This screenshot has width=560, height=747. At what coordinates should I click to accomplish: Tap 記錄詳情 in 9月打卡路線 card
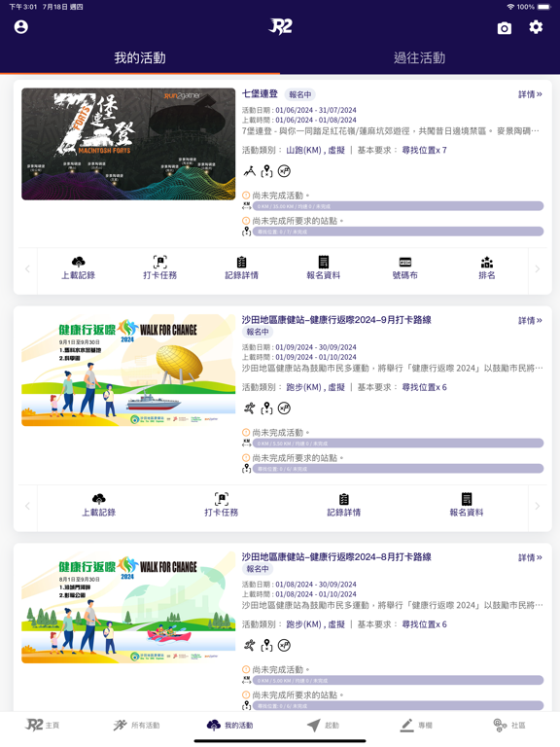(344, 506)
